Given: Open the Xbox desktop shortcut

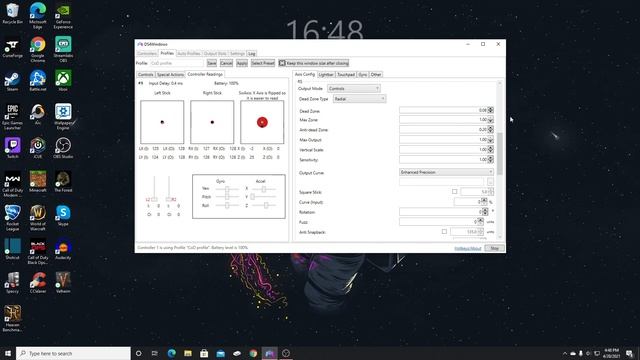Looking at the screenshot, I should pos(63,81).
